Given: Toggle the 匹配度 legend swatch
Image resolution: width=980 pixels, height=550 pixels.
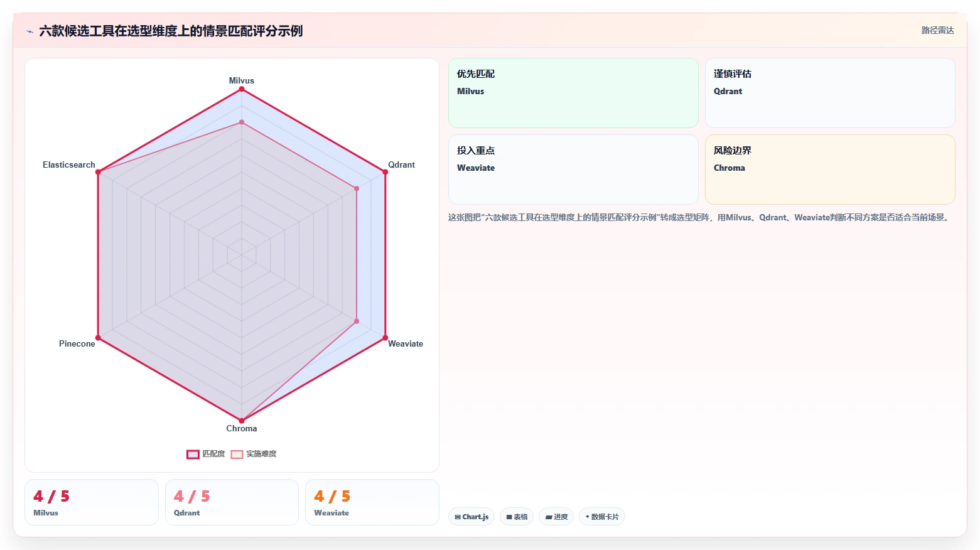Looking at the screenshot, I should 193,454.
